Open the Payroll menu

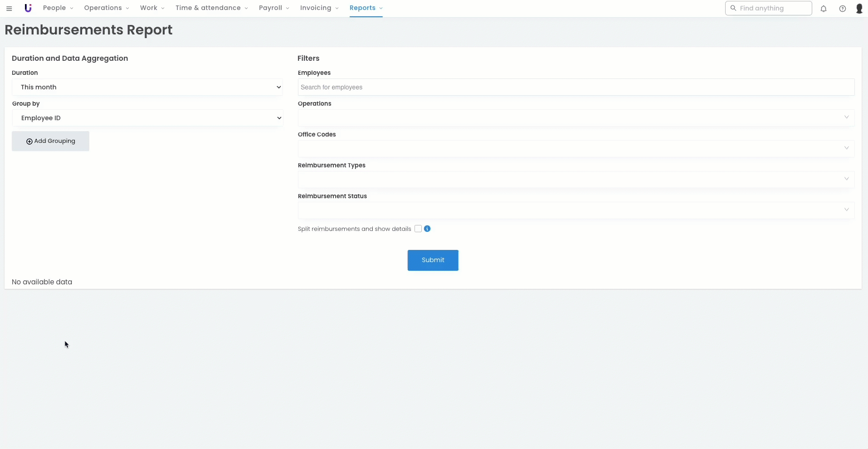[273, 8]
